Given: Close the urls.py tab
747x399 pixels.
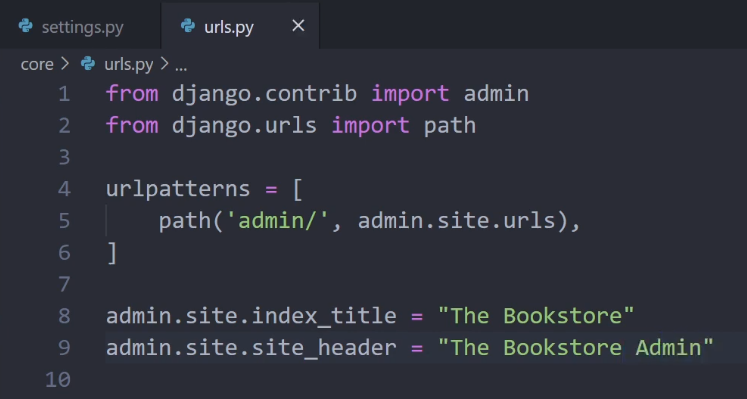Looking at the screenshot, I should point(298,26).
